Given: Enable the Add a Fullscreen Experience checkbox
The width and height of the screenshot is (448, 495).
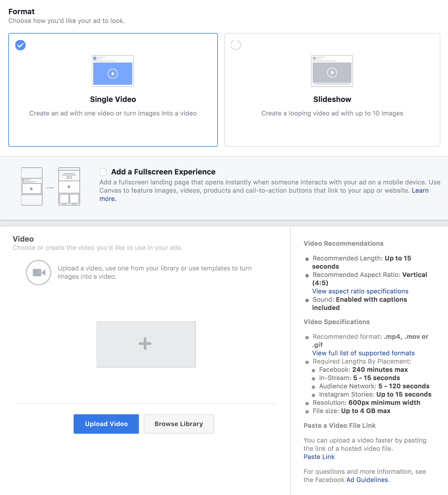Looking at the screenshot, I should point(103,172).
